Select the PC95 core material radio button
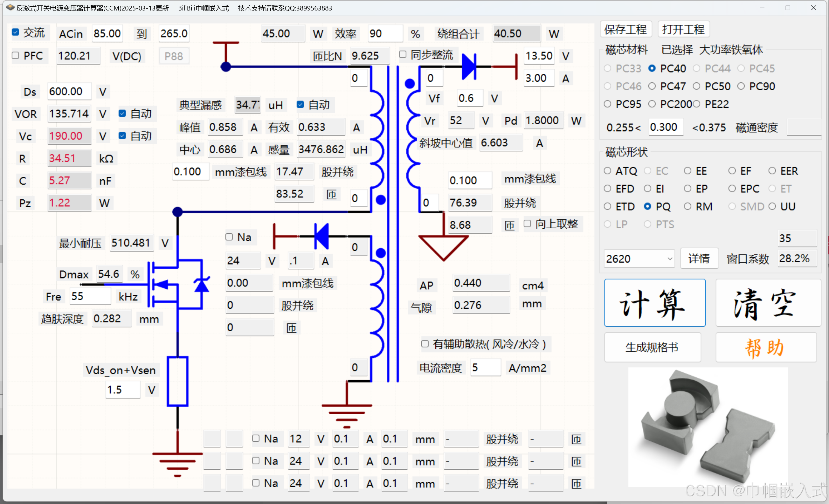 point(607,104)
